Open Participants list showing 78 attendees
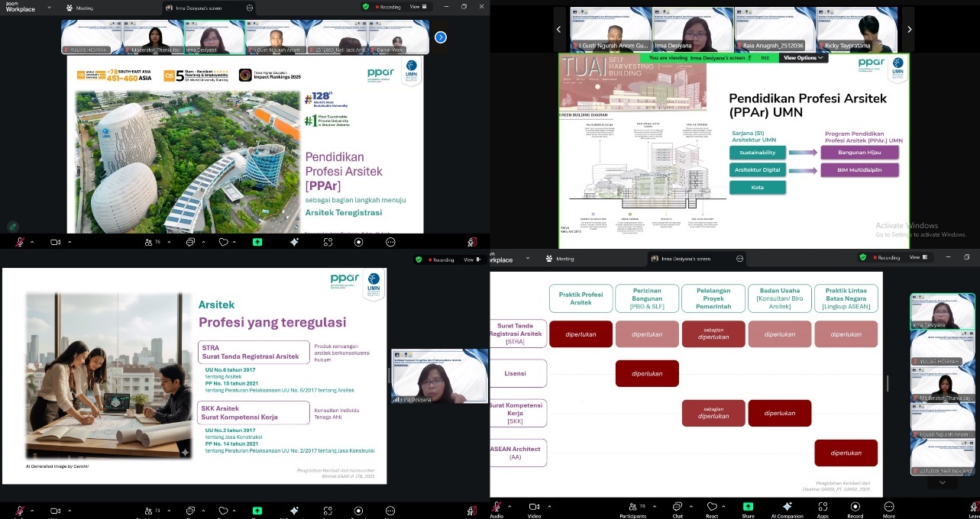This screenshot has width=980, height=519. point(632,508)
